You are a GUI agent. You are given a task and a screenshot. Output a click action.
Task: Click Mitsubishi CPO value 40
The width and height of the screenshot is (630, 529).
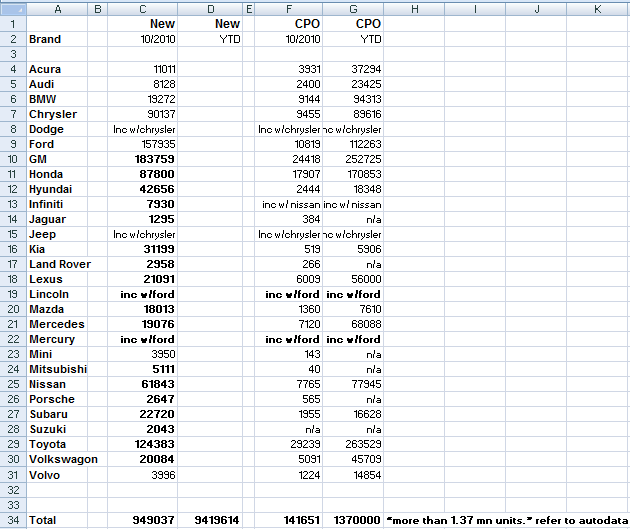pos(288,369)
